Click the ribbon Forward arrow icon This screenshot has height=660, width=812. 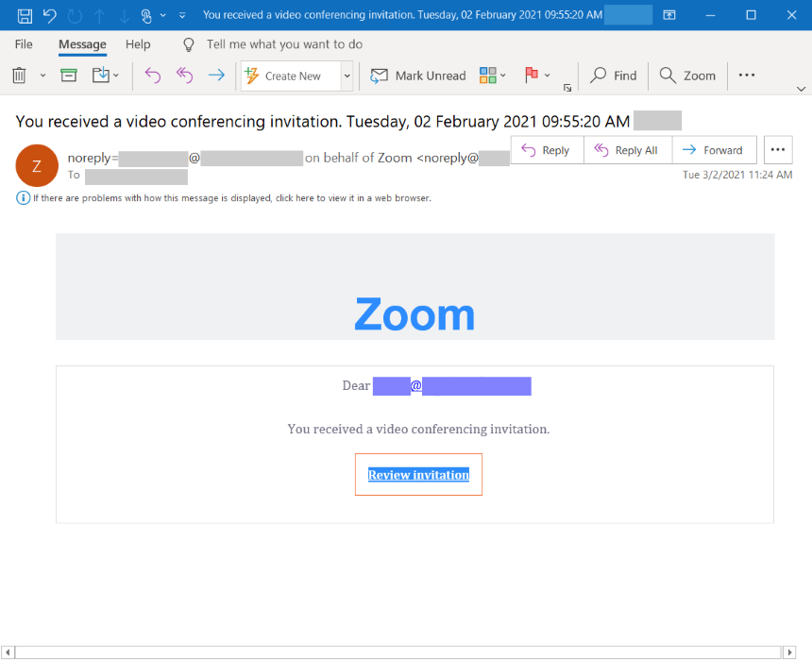click(216, 76)
